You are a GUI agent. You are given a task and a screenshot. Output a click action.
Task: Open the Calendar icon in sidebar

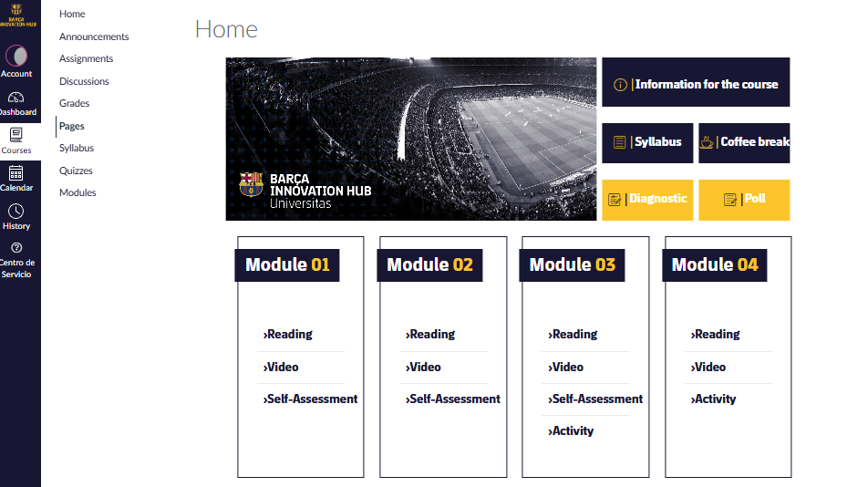(x=16, y=173)
